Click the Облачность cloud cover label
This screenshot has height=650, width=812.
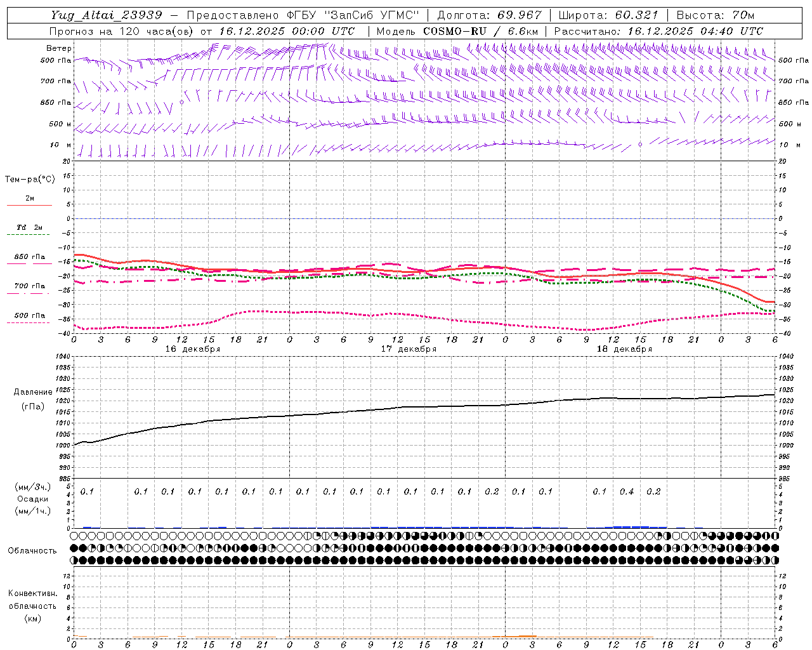(32, 551)
